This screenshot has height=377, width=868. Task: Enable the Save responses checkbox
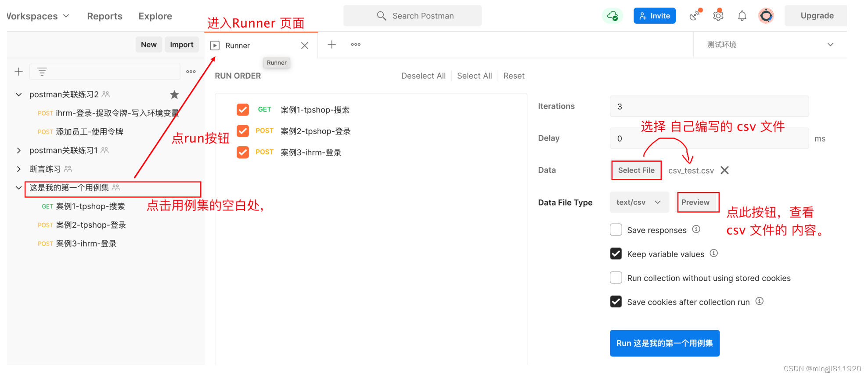click(616, 230)
